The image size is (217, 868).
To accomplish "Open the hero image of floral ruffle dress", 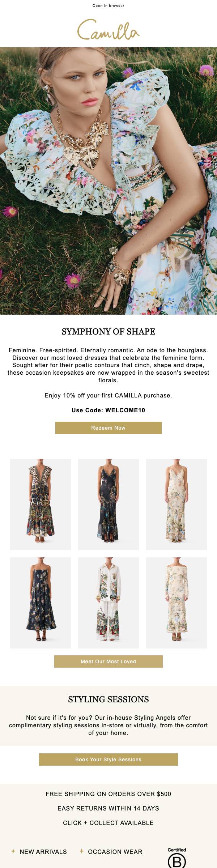I will point(109,181).
